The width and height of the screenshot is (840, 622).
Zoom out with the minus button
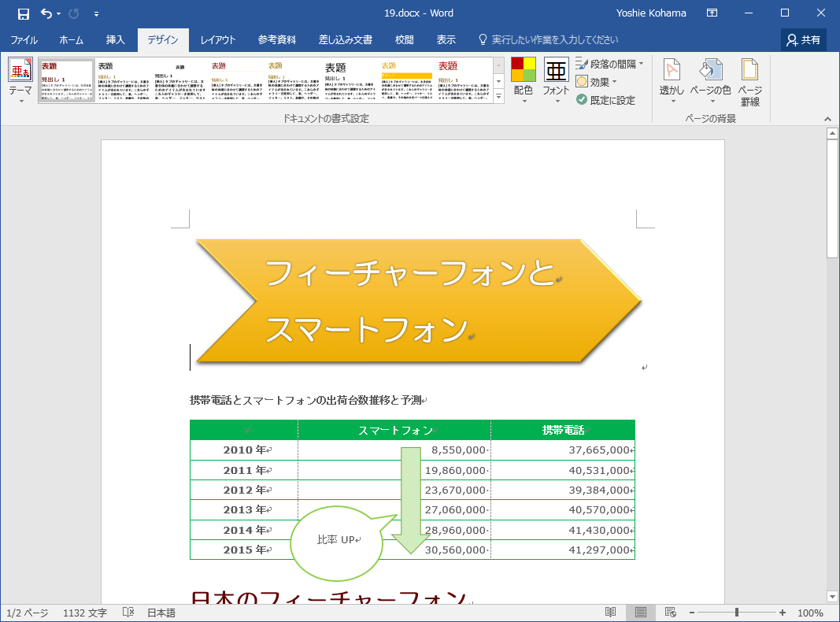pyautogui.click(x=692, y=613)
